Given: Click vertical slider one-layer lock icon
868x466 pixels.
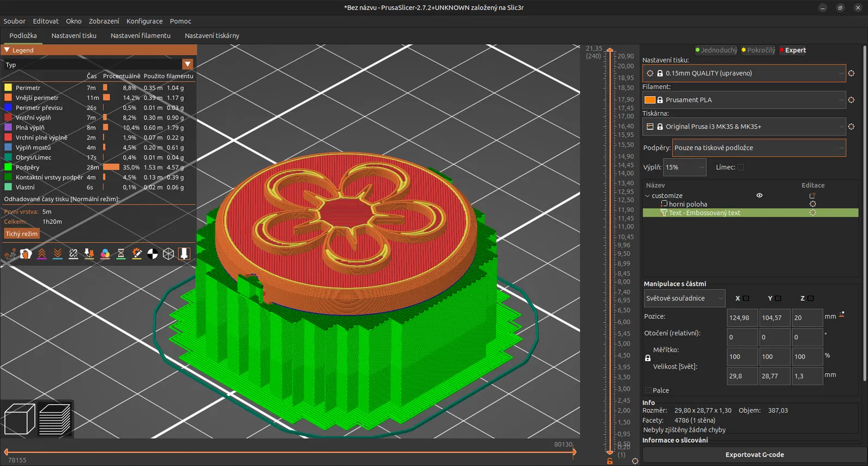Looking at the screenshot, I should click(x=610, y=461).
